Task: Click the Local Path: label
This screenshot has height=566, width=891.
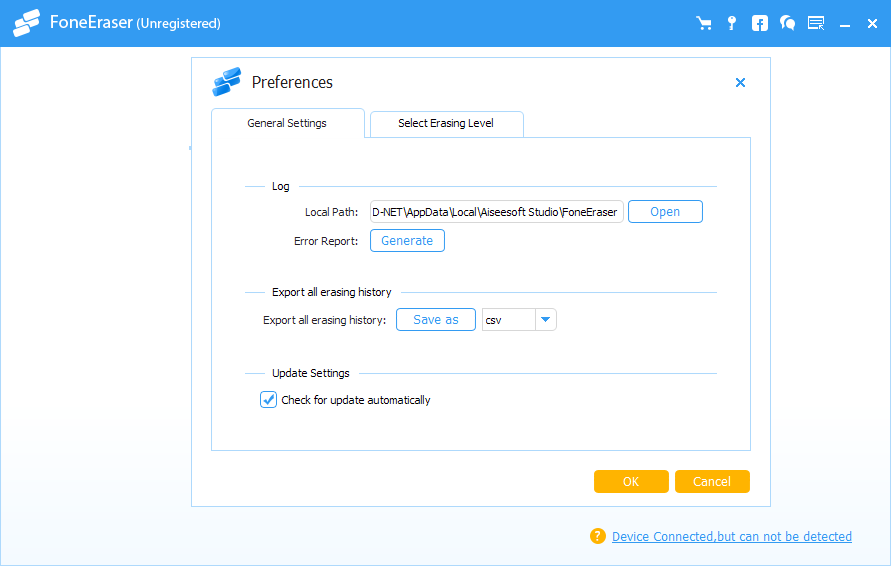Action: point(331,212)
